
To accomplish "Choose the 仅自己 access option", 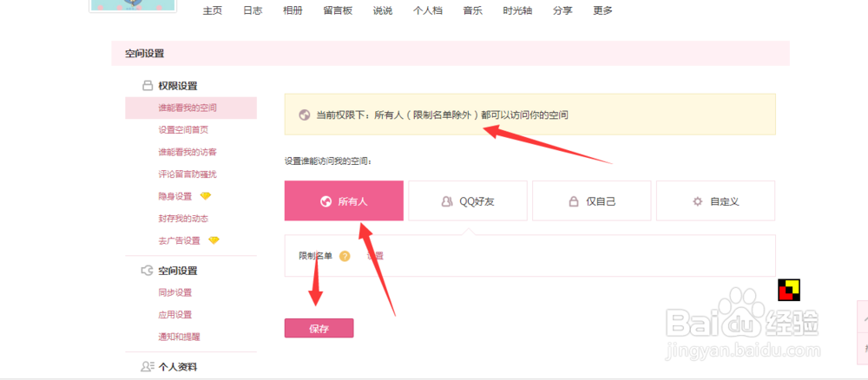I will (x=592, y=200).
